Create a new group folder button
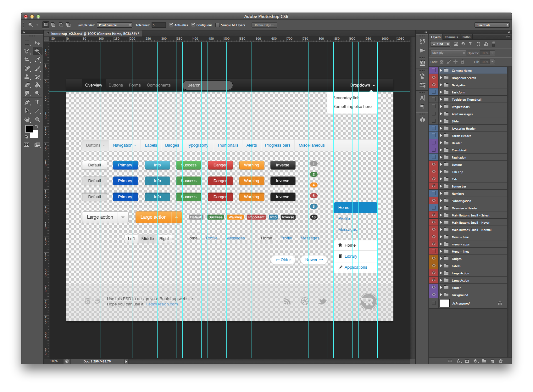This screenshot has height=392, width=533. pos(484,361)
